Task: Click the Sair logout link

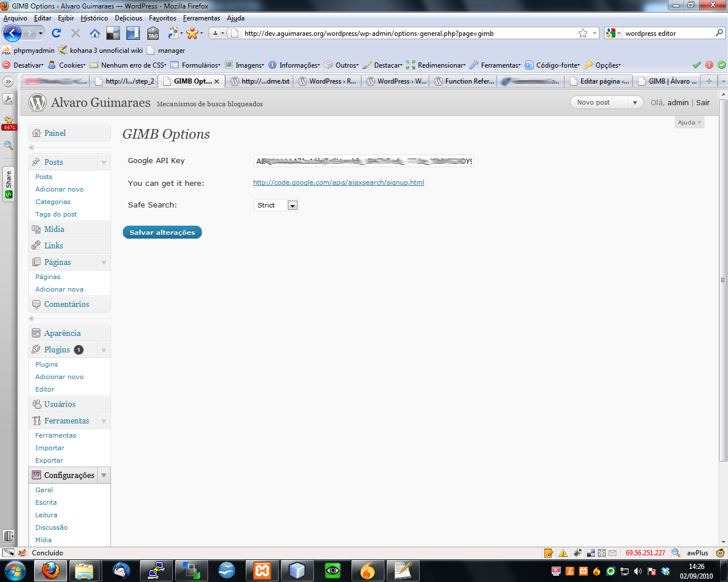Action: 703,102
